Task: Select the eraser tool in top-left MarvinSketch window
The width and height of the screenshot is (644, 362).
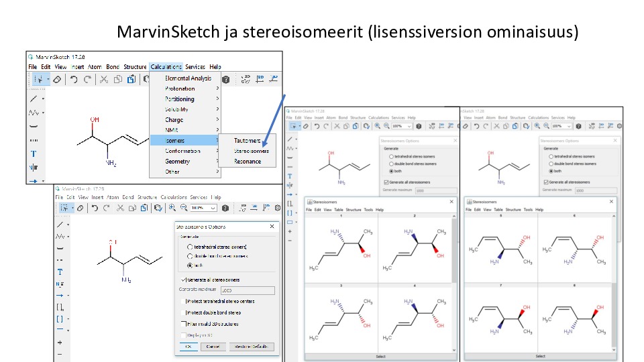Action: (57, 79)
